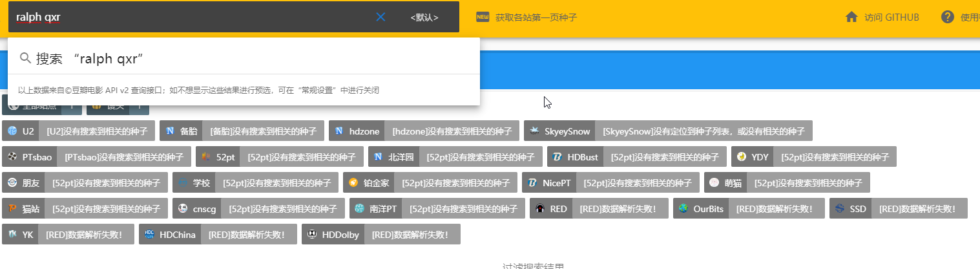Click the RED site icon

pos(540,209)
